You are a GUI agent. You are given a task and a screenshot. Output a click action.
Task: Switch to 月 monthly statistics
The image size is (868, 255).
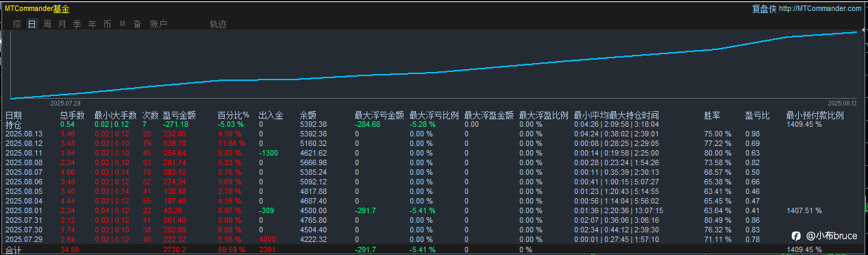[x=62, y=24]
